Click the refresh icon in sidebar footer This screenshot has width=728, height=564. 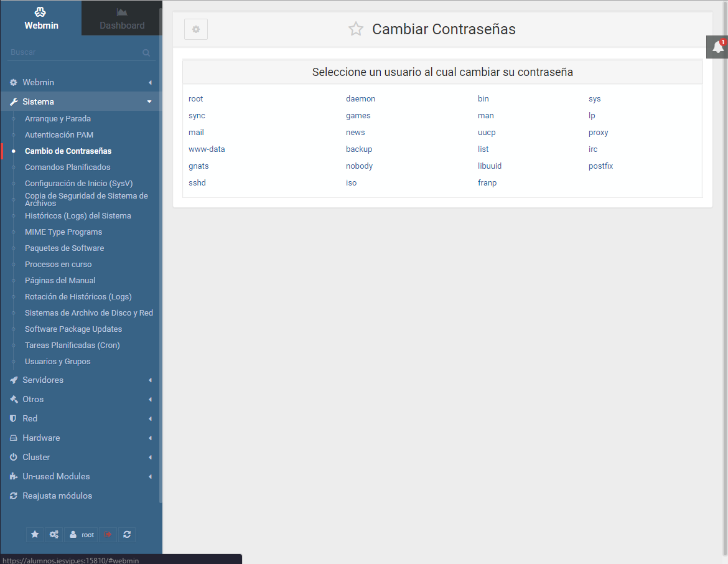click(127, 534)
